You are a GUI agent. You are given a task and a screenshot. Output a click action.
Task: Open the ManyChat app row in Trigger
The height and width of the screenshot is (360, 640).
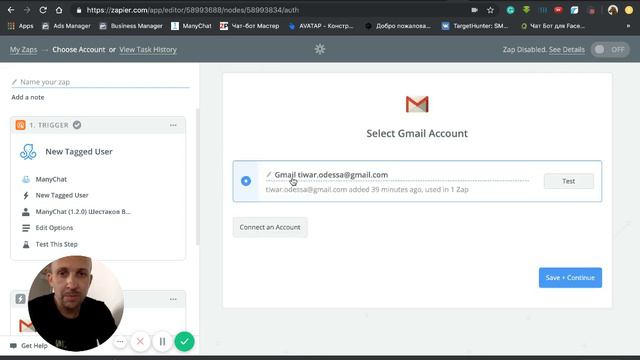click(x=51, y=179)
